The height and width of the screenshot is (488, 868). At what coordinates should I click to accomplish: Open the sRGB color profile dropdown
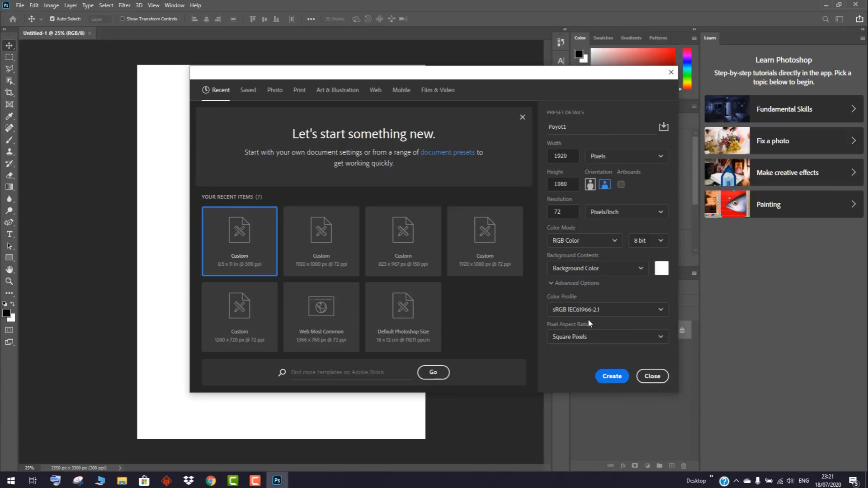pyautogui.click(x=608, y=310)
